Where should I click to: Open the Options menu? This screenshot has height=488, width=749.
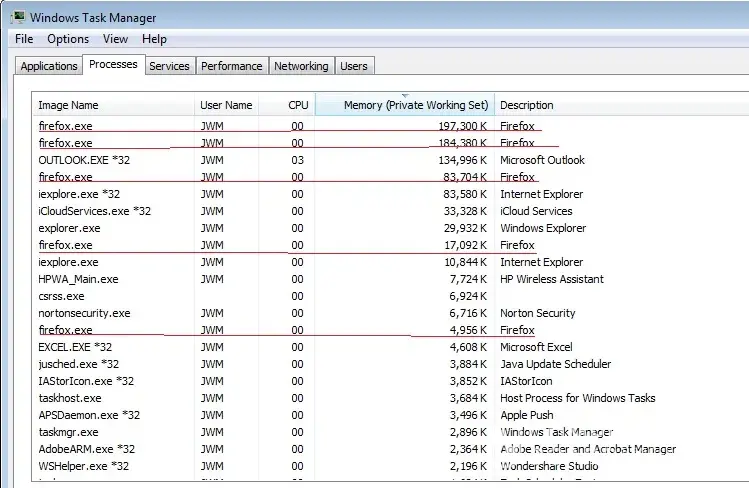click(x=68, y=39)
